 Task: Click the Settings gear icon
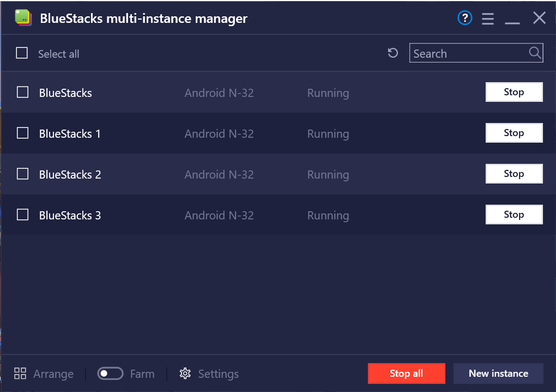click(x=185, y=373)
